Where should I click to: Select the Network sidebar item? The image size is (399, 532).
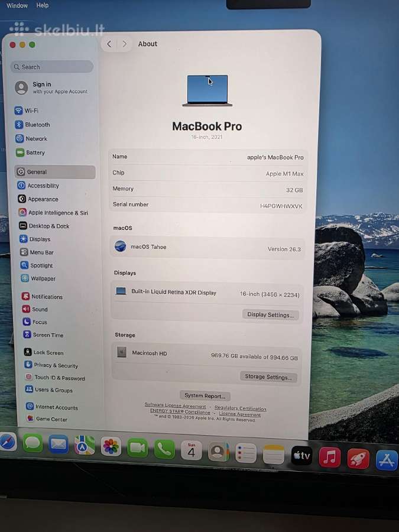(x=31, y=138)
